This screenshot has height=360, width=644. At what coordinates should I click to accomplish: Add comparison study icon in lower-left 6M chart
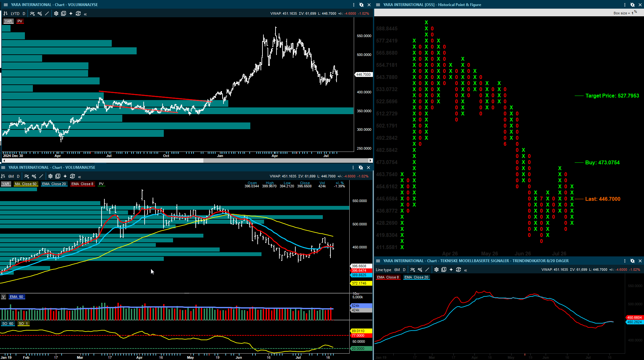tap(34, 176)
